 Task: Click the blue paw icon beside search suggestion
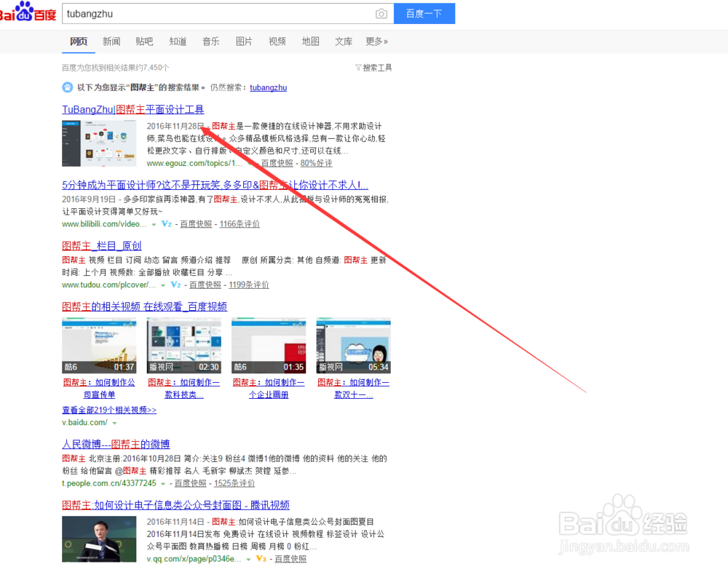(67, 87)
